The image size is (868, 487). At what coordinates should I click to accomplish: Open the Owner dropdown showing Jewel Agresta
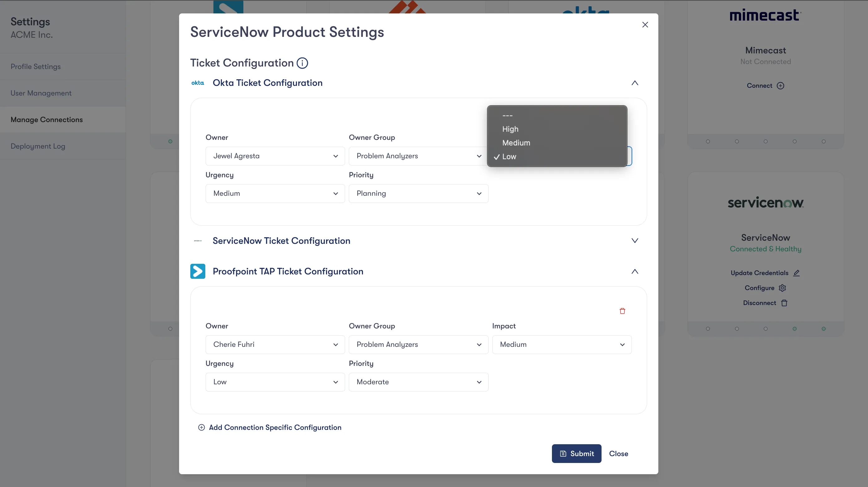(x=275, y=156)
